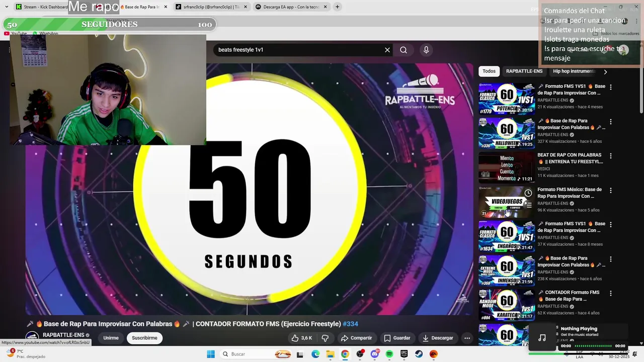Click the Nothing Playing music note icon
644x362 pixels.
pyautogui.click(x=542, y=338)
